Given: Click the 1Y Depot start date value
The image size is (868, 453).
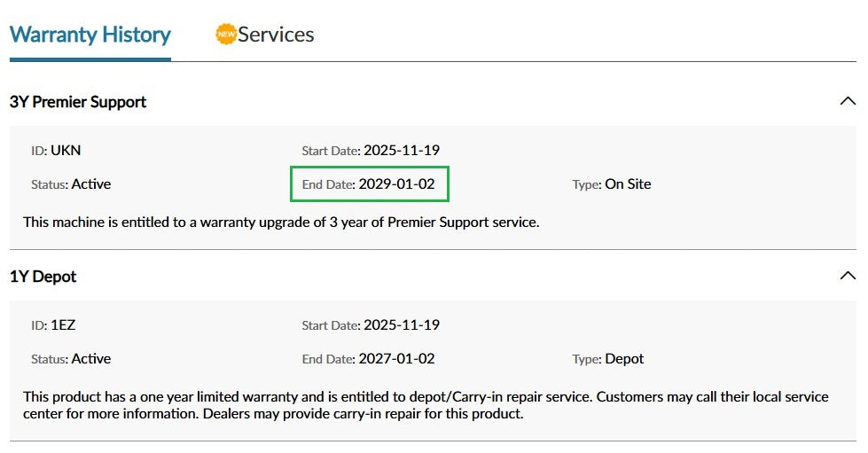Looking at the screenshot, I should click(401, 325).
